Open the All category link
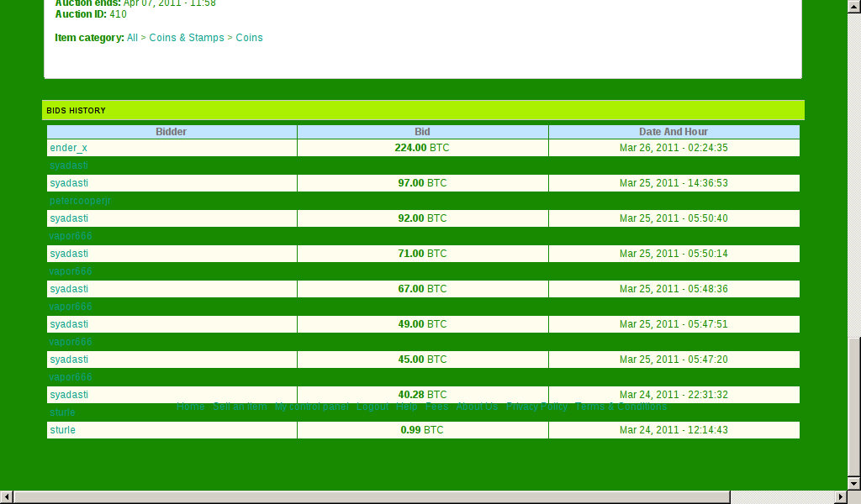The width and height of the screenshot is (861, 504). point(132,38)
